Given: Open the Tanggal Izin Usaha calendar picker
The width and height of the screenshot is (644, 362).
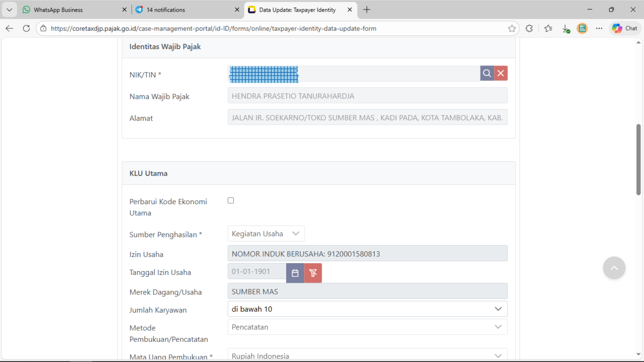Looking at the screenshot, I should pos(295,273).
